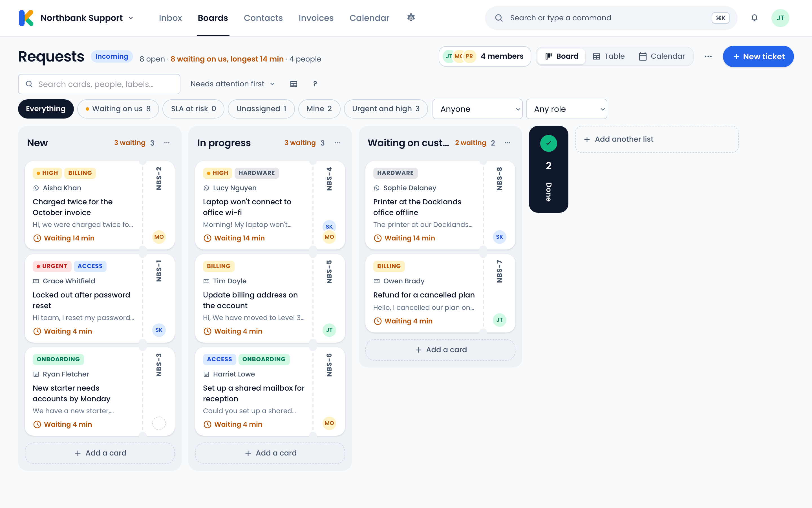Image resolution: width=812 pixels, height=508 pixels.
Task: Click the blue ACCESS label on NBS-6
Action: 219,359
